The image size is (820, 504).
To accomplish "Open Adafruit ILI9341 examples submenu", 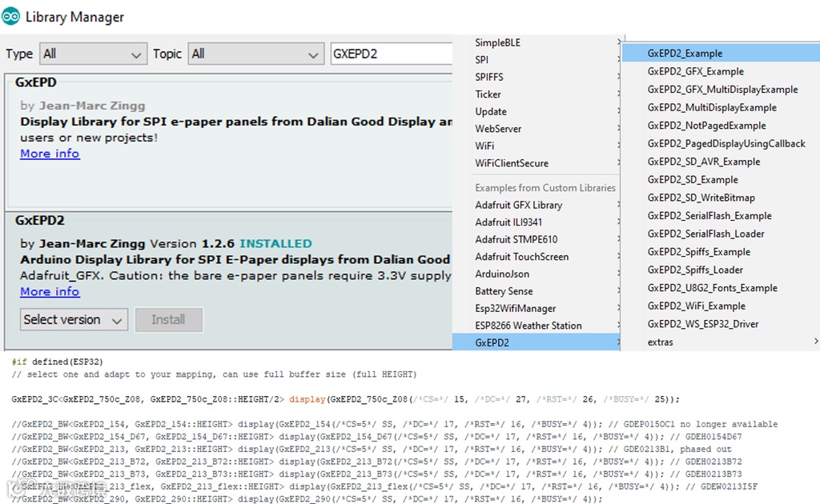I will (537, 222).
